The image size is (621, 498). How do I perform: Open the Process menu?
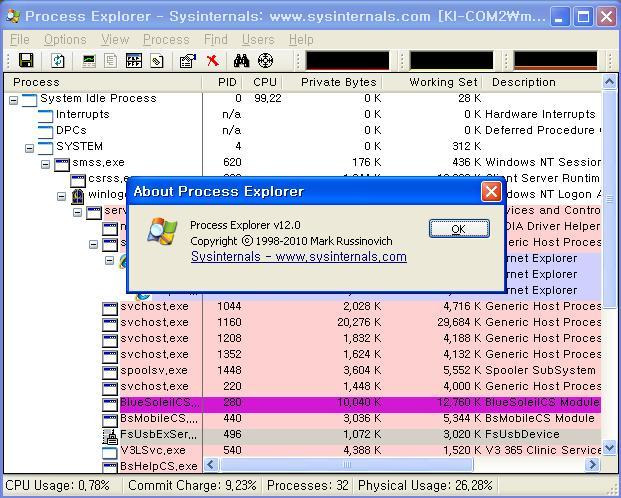click(166, 40)
